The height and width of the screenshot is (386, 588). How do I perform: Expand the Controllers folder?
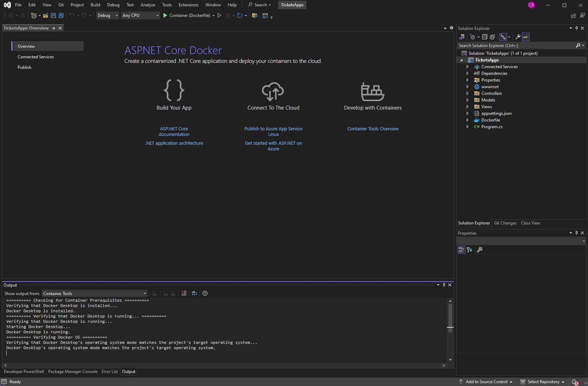coord(467,93)
